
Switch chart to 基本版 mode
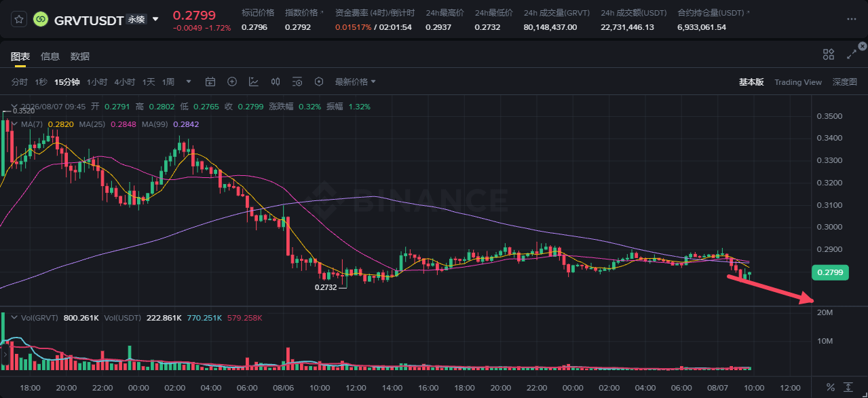751,82
